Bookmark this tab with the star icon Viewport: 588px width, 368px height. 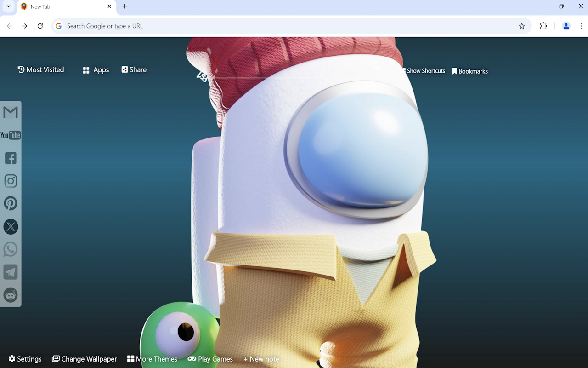point(522,26)
